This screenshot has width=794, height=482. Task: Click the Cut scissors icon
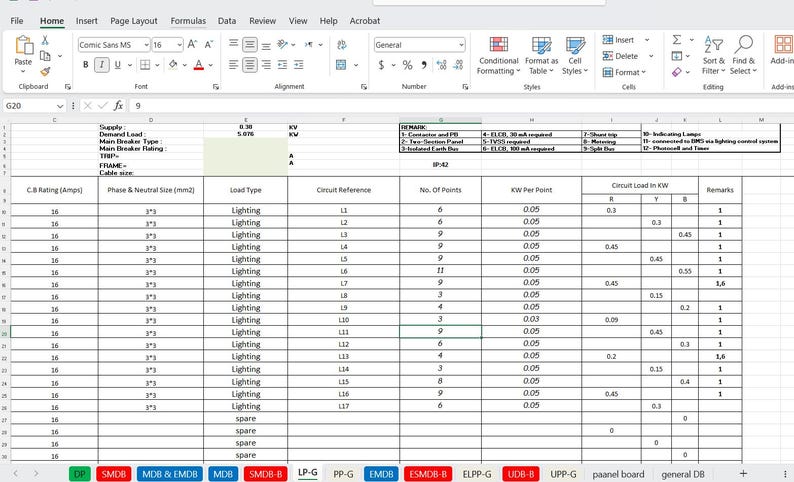45,40
